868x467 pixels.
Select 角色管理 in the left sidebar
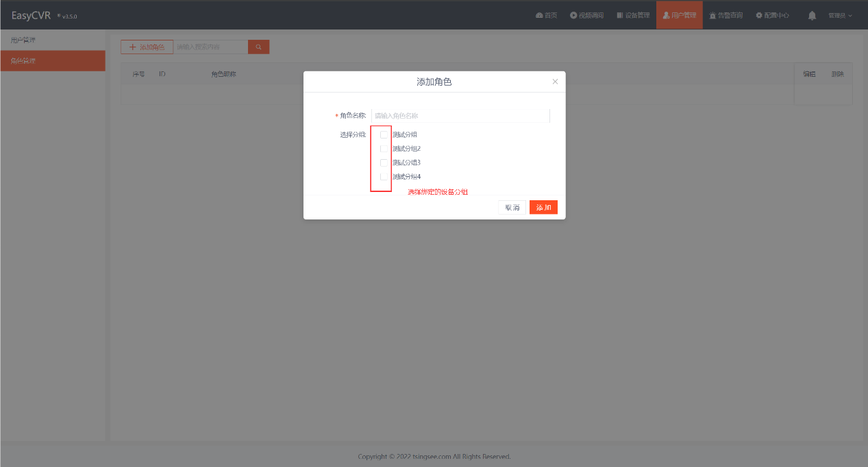53,61
